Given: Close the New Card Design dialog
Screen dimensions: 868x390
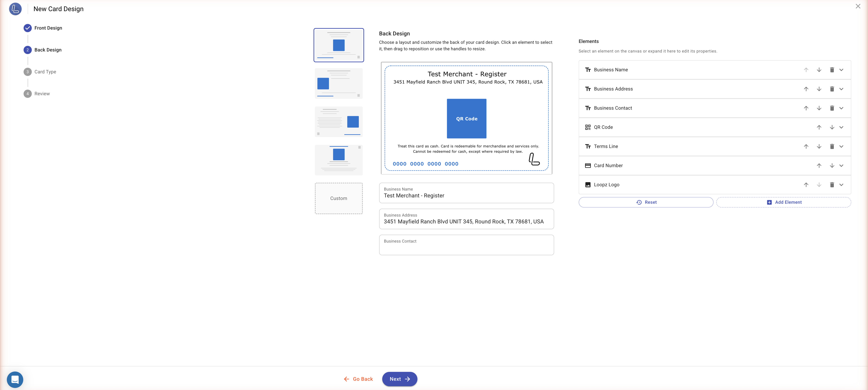Looking at the screenshot, I should 858,6.
